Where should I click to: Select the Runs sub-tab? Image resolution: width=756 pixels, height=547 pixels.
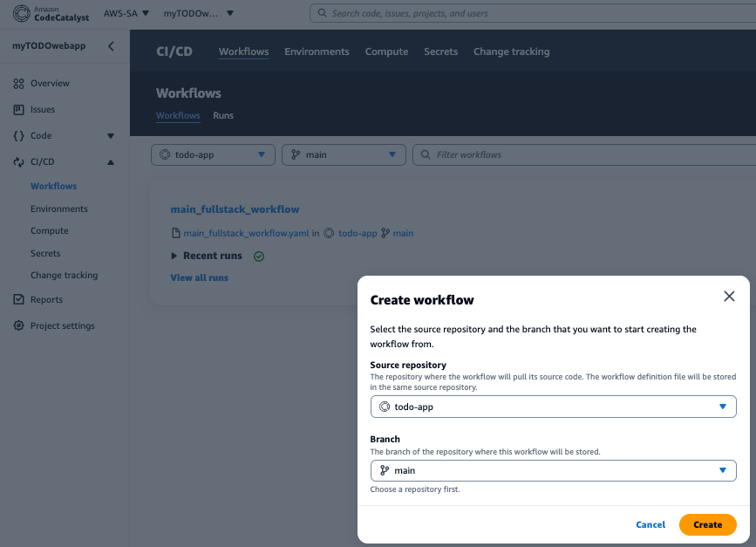pyautogui.click(x=223, y=115)
